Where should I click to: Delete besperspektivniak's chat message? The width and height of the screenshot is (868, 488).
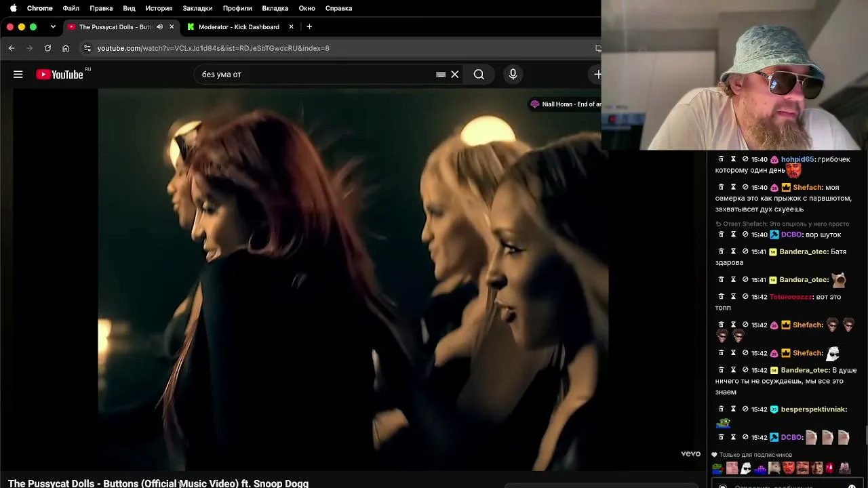click(x=721, y=409)
